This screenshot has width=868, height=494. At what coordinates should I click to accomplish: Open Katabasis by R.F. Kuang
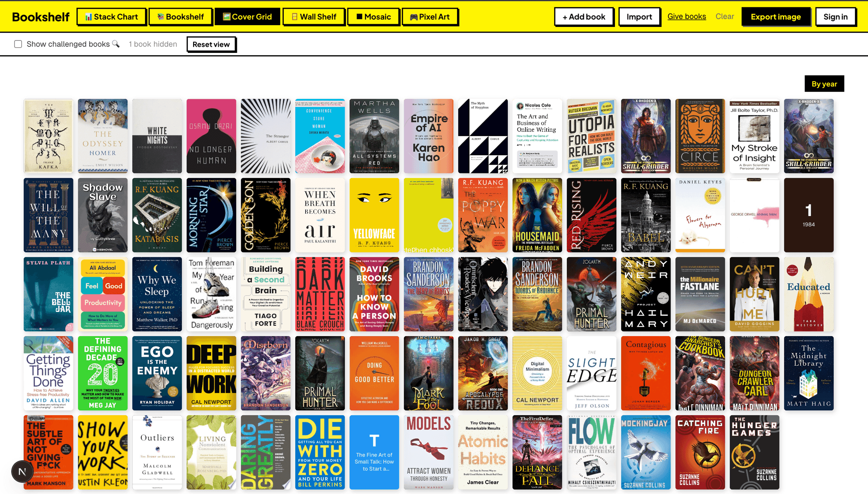[157, 215]
